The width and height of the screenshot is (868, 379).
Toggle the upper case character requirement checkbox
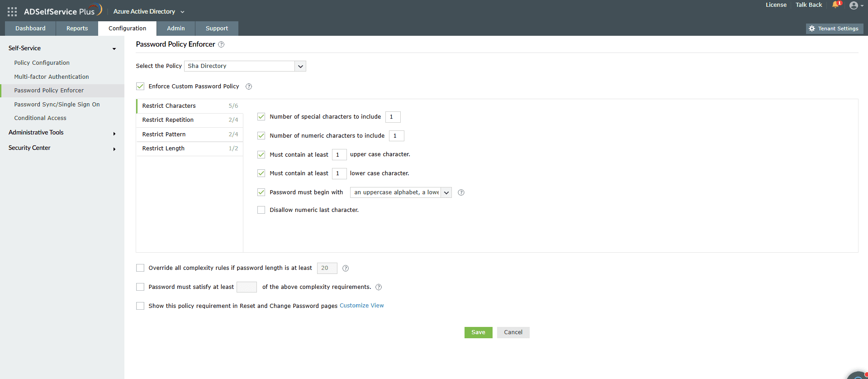click(261, 154)
